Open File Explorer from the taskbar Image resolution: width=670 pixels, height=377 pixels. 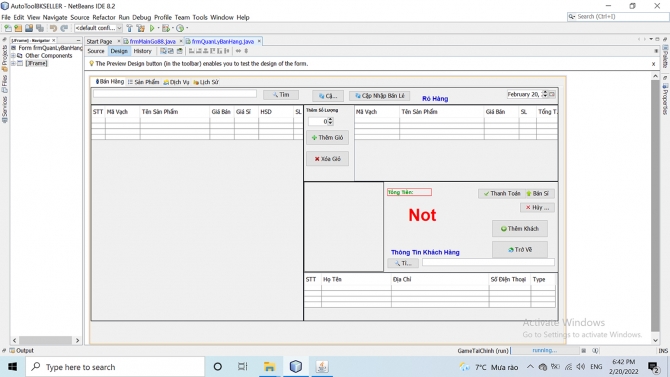click(x=269, y=367)
